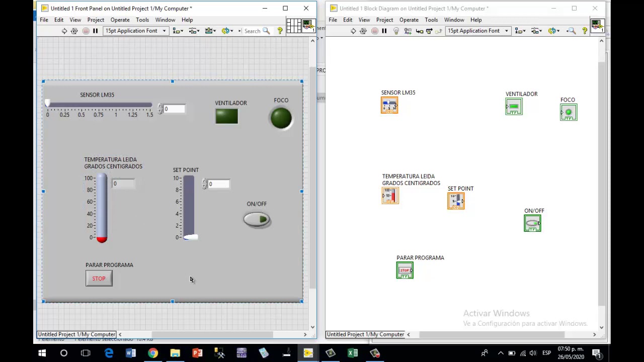This screenshot has width=644, height=362.
Task: Toggle Highlight Execution light bulb in Block Diagram
Action: (x=396, y=31)
